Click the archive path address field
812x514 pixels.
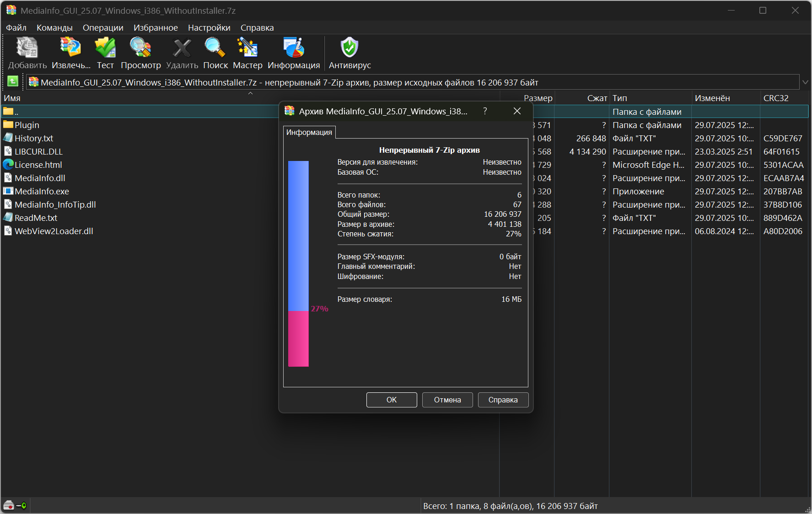click(412, 82)
